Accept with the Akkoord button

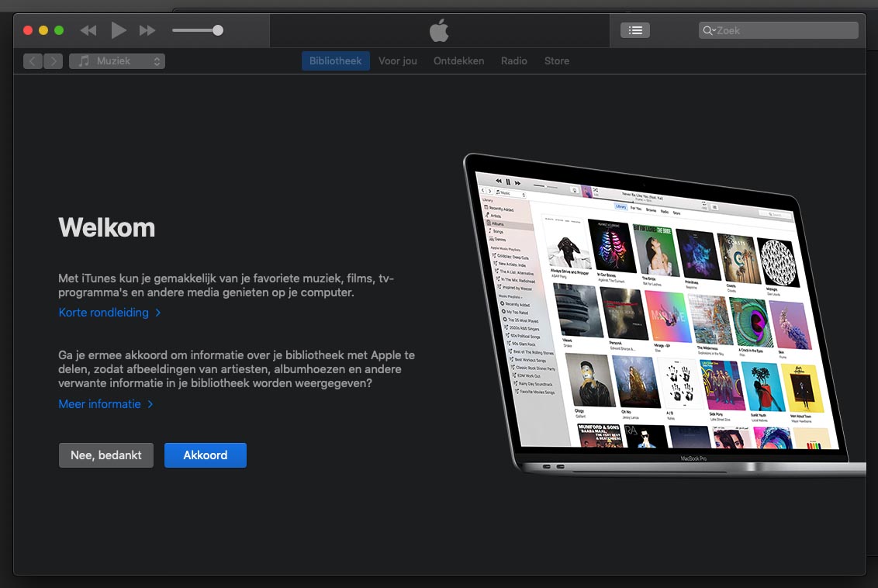pyautogui.click(x=206, y=455)
